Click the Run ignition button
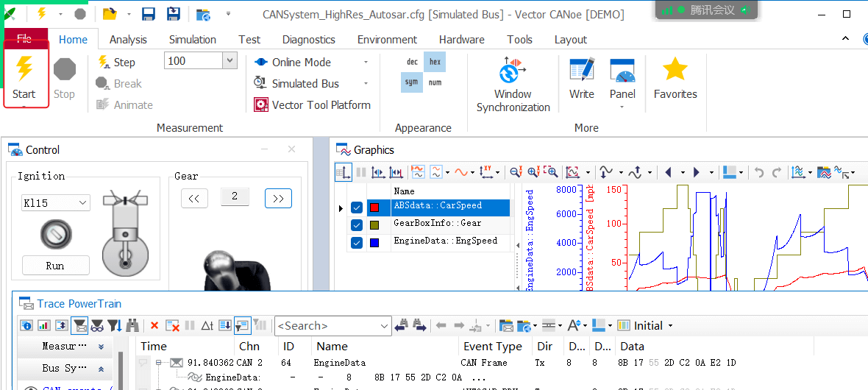The image size is (868, 390). point(55,266)
